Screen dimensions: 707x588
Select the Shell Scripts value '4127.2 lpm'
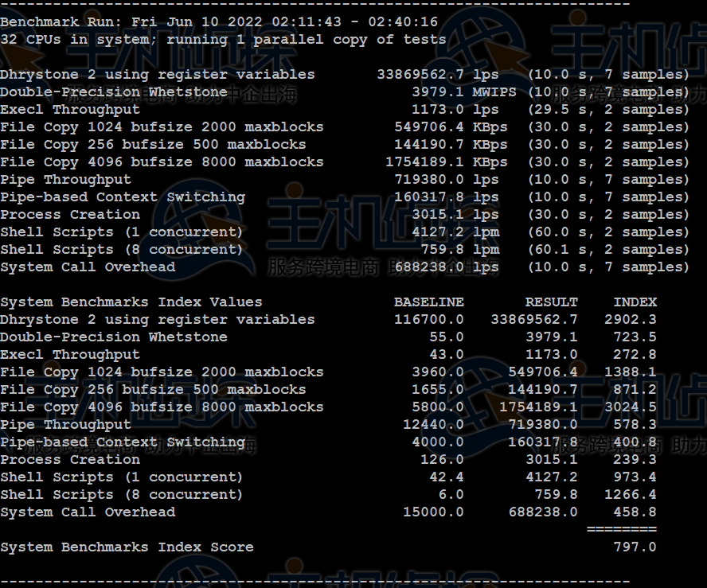pyautogui.click(x=455, y=232)
